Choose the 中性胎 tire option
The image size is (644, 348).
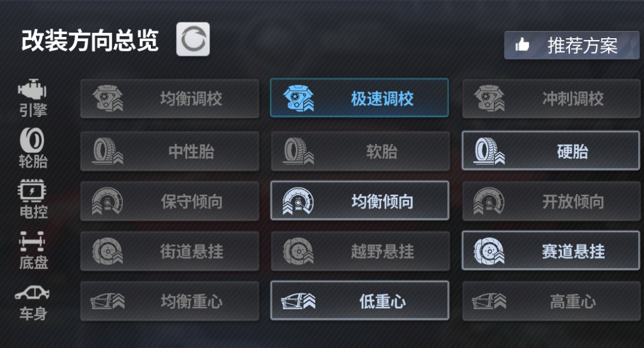click(x=169, y=151)
